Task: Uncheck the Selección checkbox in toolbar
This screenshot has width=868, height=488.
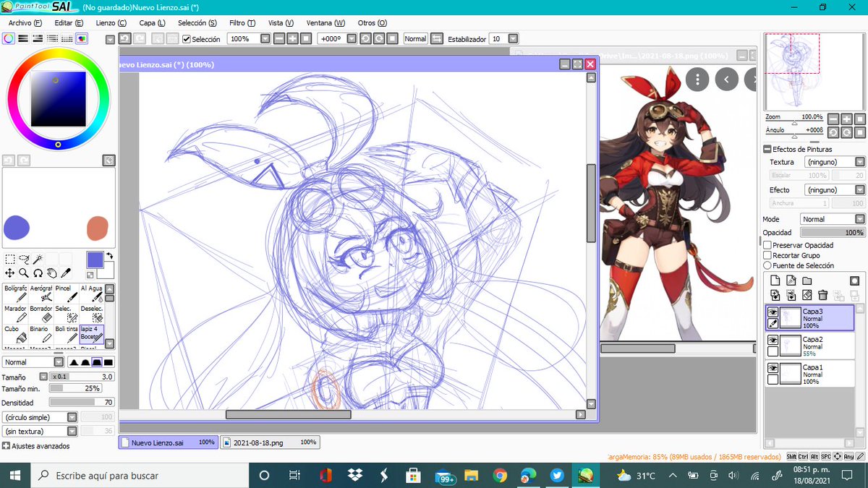Action: [187, 39]
